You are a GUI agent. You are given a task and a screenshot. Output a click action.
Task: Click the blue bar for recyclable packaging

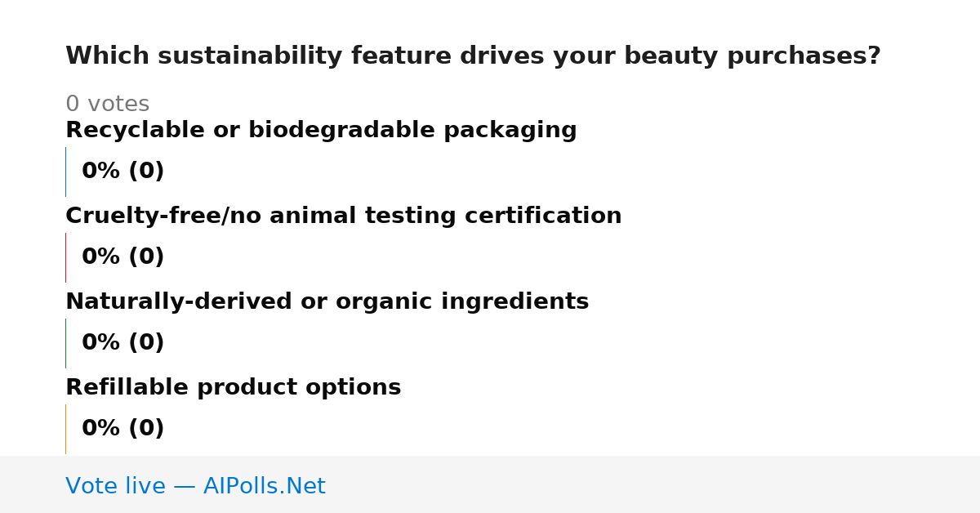coord(65,172)
